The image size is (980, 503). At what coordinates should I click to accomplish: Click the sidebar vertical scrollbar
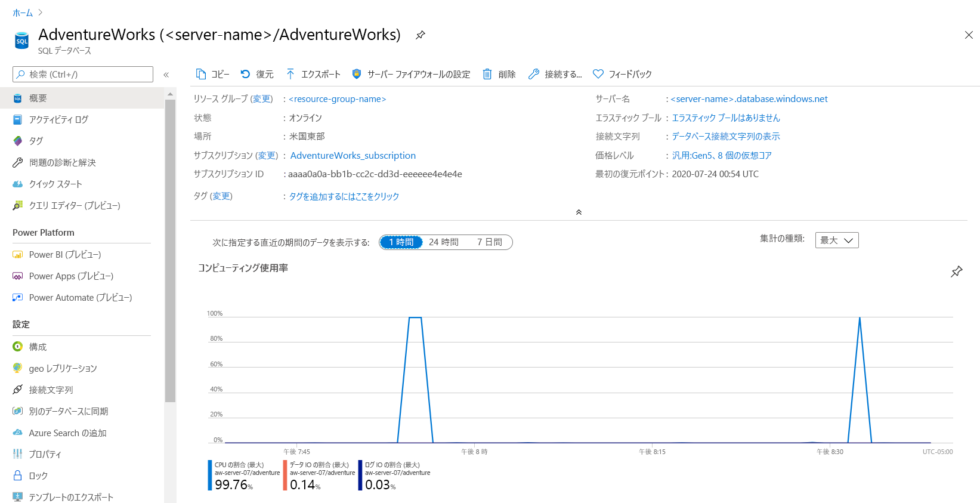[x=171, y=251]
